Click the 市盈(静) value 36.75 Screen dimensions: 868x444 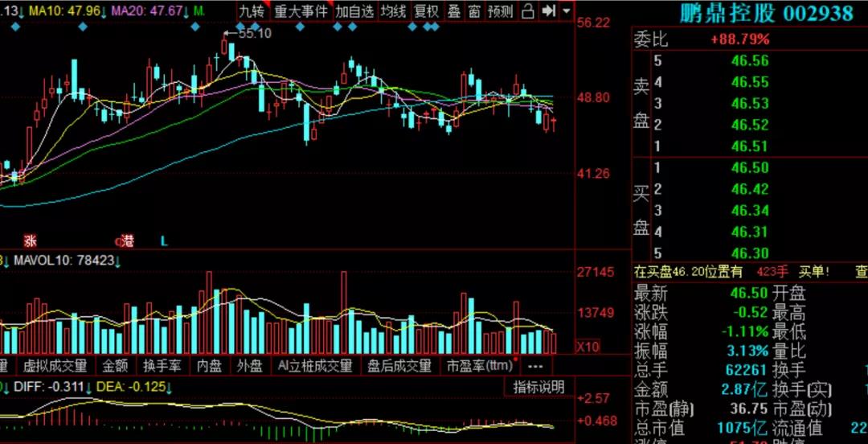(x=750, y=409)
